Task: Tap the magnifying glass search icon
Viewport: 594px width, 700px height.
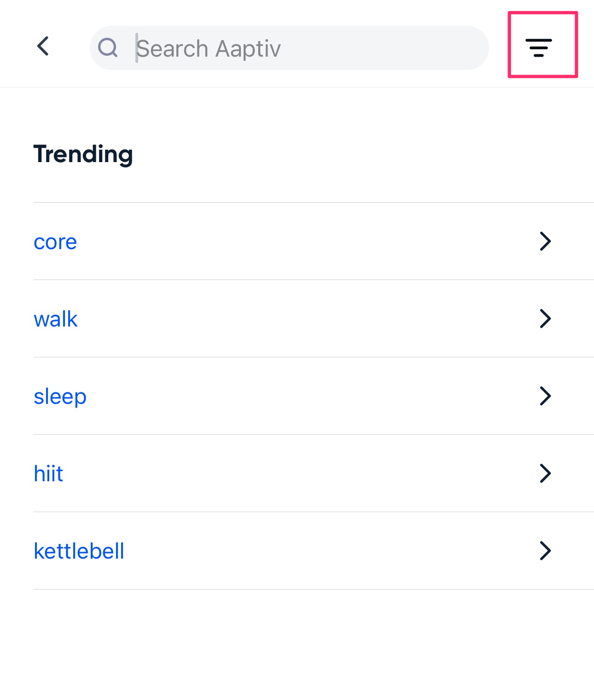Action: (108, 47)
